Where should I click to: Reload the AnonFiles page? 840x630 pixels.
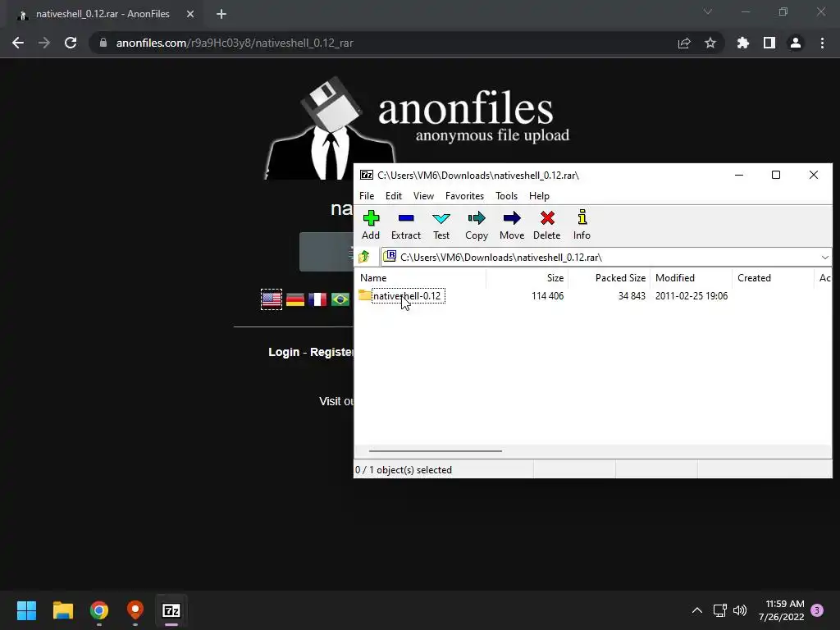[x=71, y=43]
